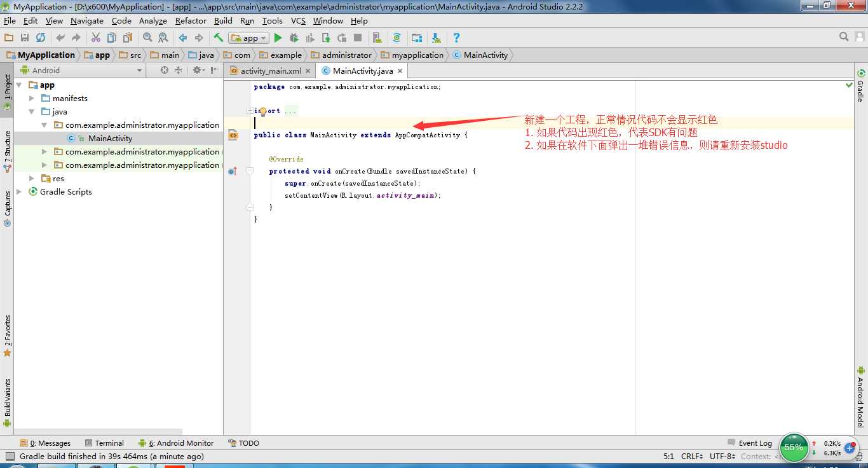Image resolution: width=868 pixels, height=468 pixels.
Task: Open the VCS menu
Action: 298,20
